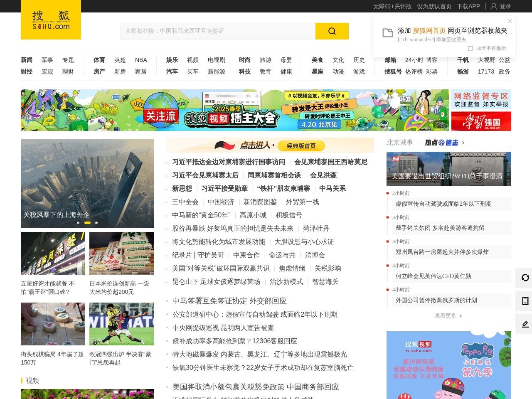Open the Peppa Pig 第九季 ad

[x=449, y=365]
